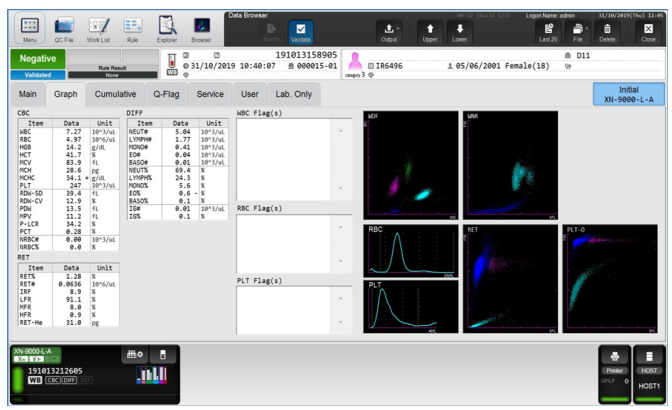Go to Upper sample record
The image size is (672, 410).
tap(430, 32)
